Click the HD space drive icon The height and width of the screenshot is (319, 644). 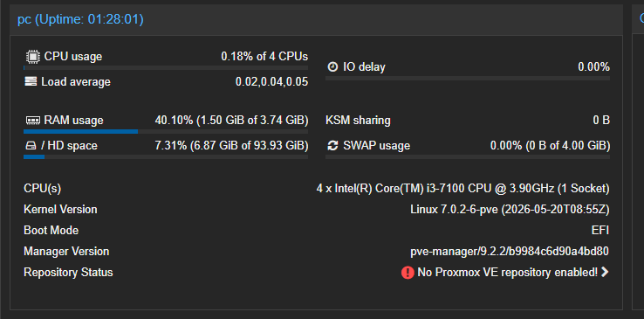(31, 146)
